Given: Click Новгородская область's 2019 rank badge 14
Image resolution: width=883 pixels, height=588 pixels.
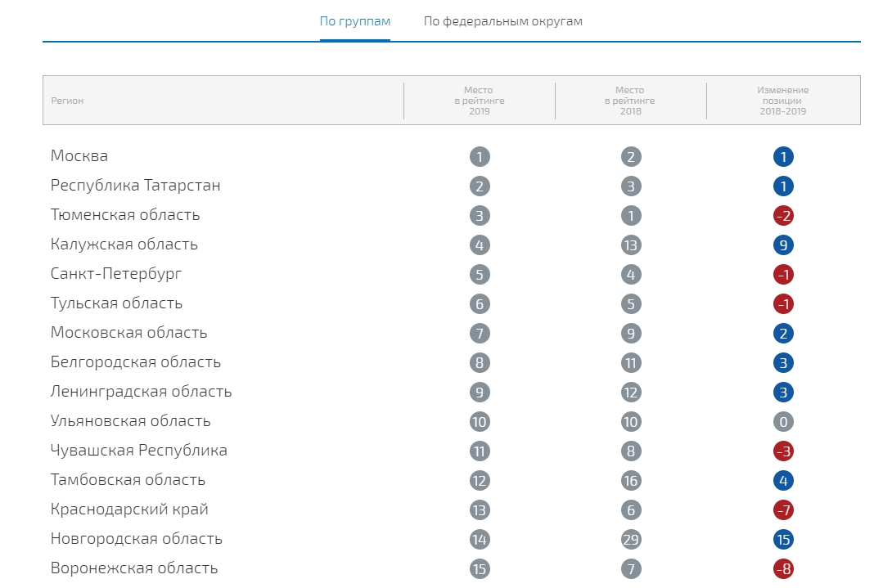Looking at the screenshot, I should 480,540.
